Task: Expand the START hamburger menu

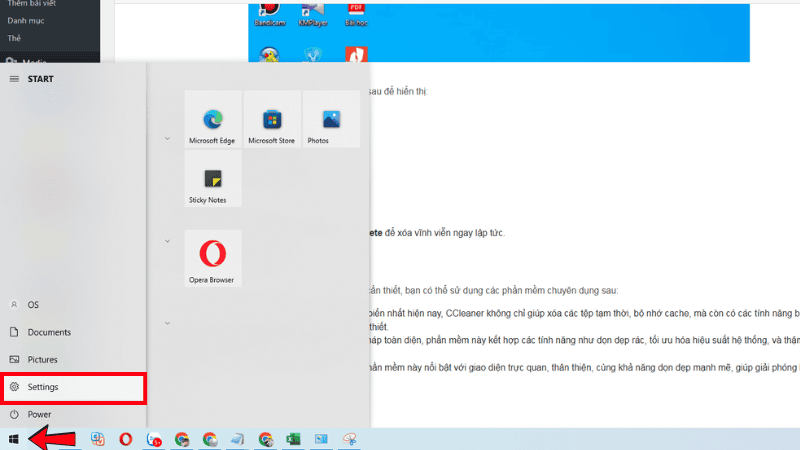Action: click(14, 78)
